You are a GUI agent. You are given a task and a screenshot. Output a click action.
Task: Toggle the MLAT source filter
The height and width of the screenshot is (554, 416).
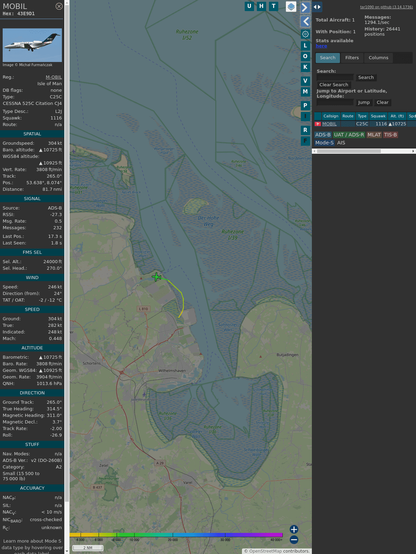pos(374,135)
